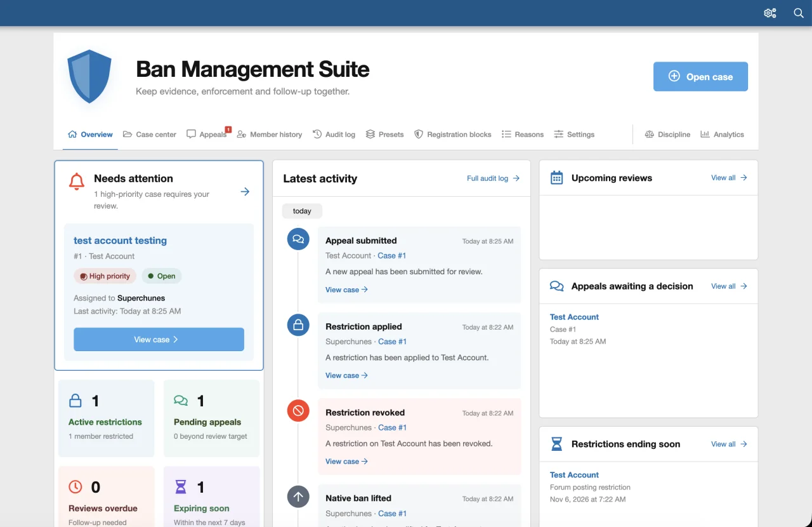Image resolution: width=812 pixels, height=527 pixels.
Task: Open the Audit log tab
Action: click(x=334, y=135)
